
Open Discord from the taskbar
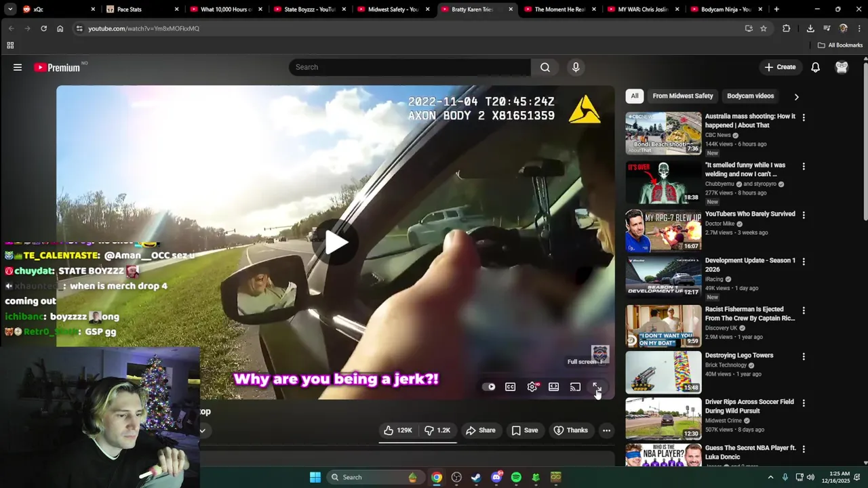[496, 477]
